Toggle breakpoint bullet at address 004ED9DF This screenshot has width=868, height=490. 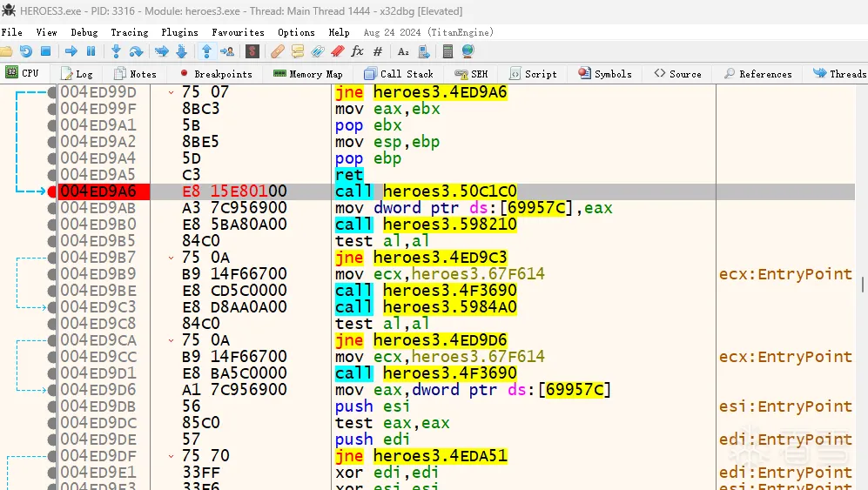pyautogui.click(x=52, y=456)
